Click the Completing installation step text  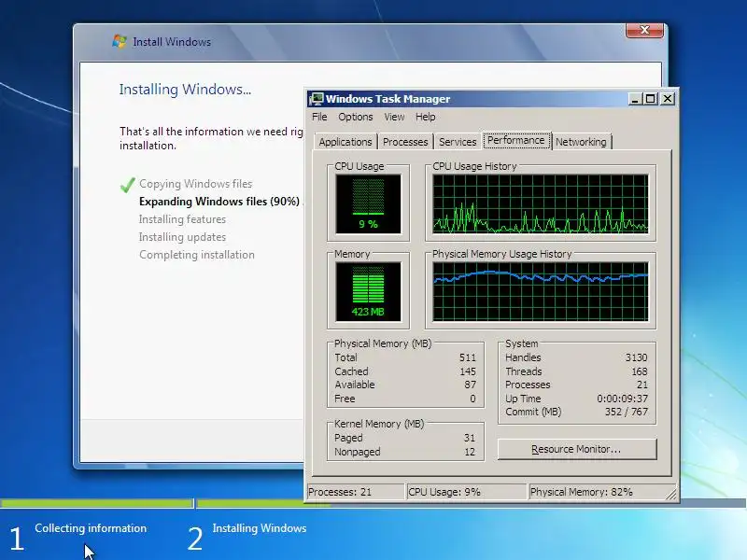point(197,255)
